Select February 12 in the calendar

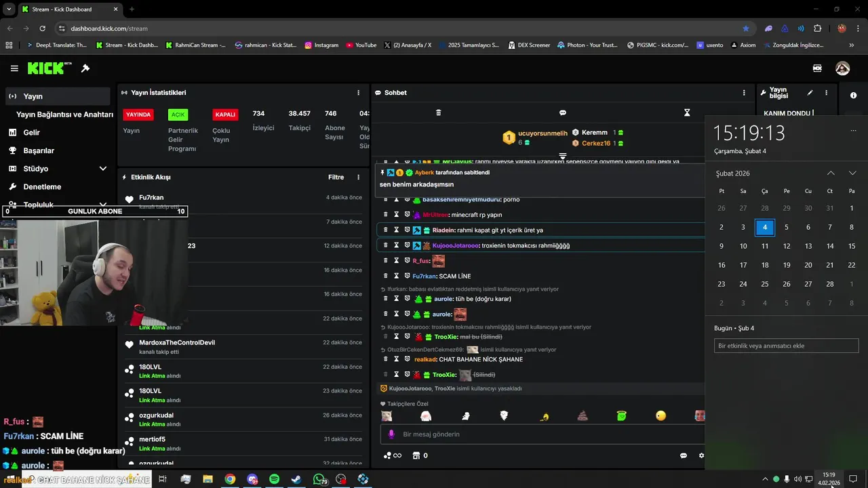click(787, 246)
